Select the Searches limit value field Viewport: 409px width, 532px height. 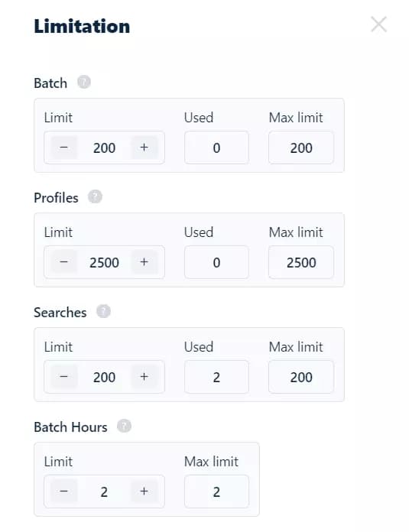(x=104, y=378)
